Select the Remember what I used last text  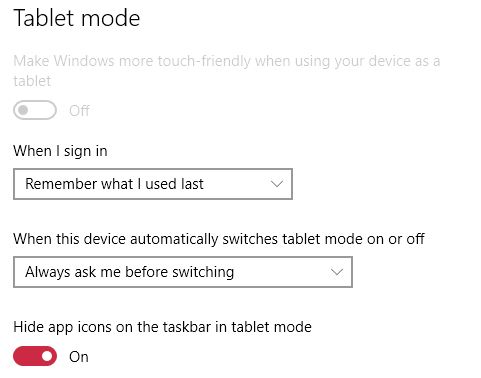pos(114,184)
